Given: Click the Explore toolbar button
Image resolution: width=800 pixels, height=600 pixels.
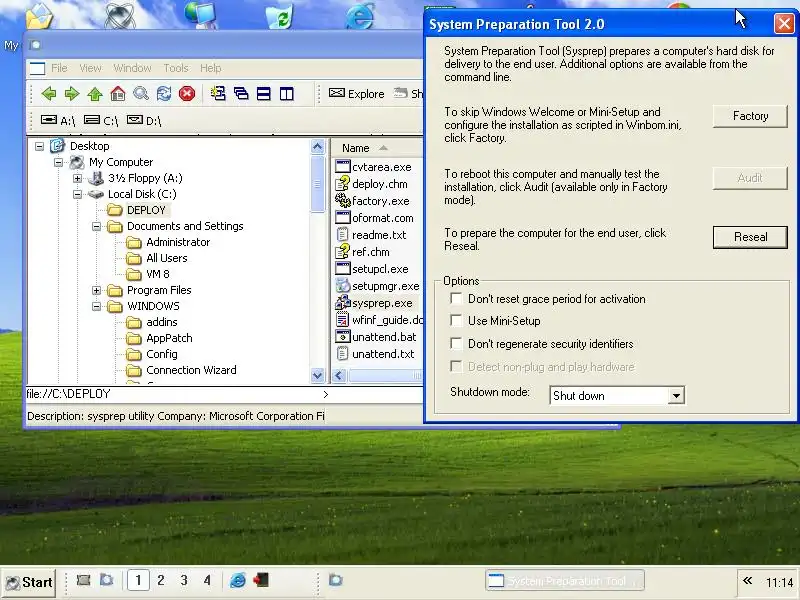Looking at the screenshot, I should tap(356, 94).
